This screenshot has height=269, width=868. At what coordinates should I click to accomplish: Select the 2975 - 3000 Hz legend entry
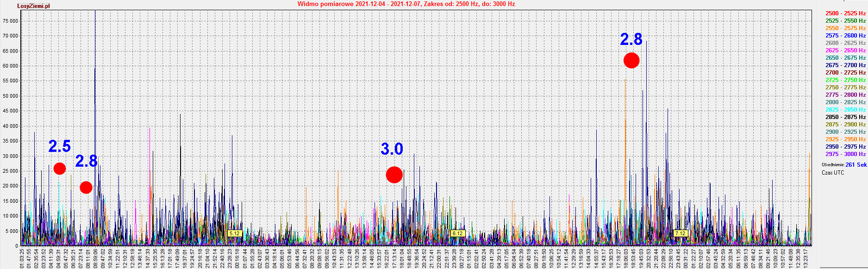coord(845,154)
